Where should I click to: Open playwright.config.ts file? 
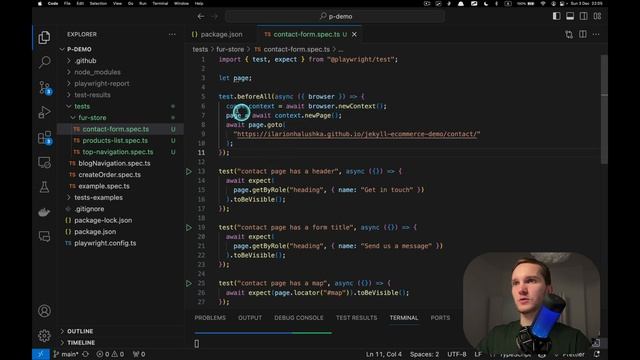click(x=105, y=243)
